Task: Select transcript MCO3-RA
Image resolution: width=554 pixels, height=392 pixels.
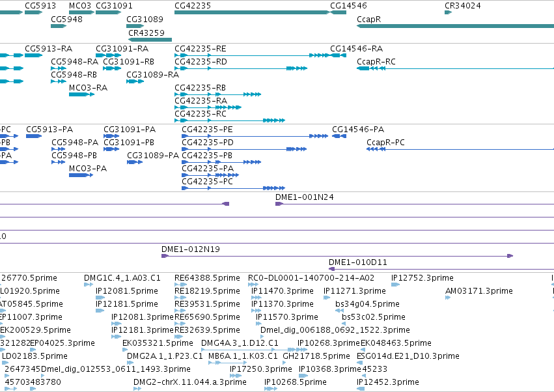Action: pos(81,94)
